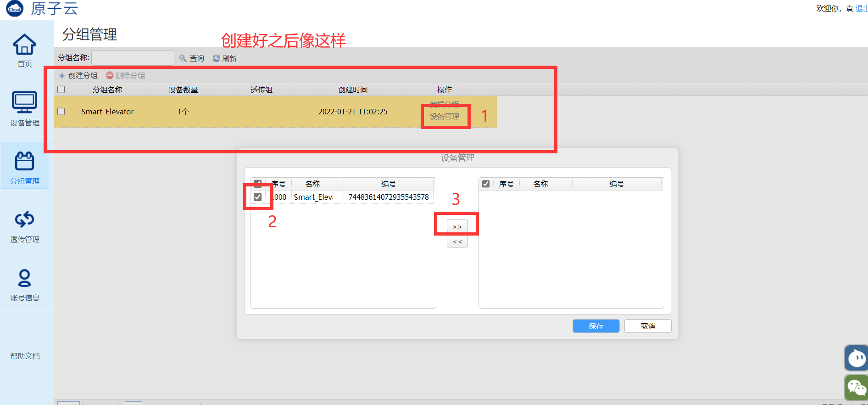Viewport: 868px width, 405px height.
Task: Click the 分组名称 column header
Action: 107,90
